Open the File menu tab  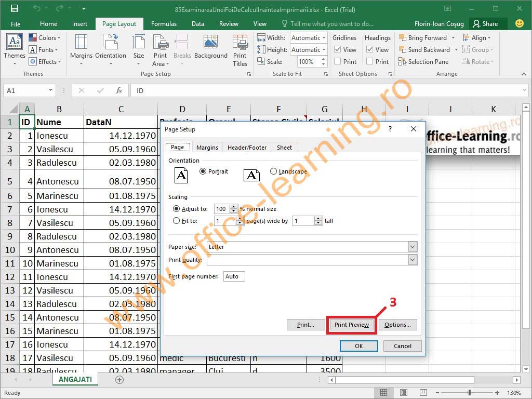[x=16, y=24]
